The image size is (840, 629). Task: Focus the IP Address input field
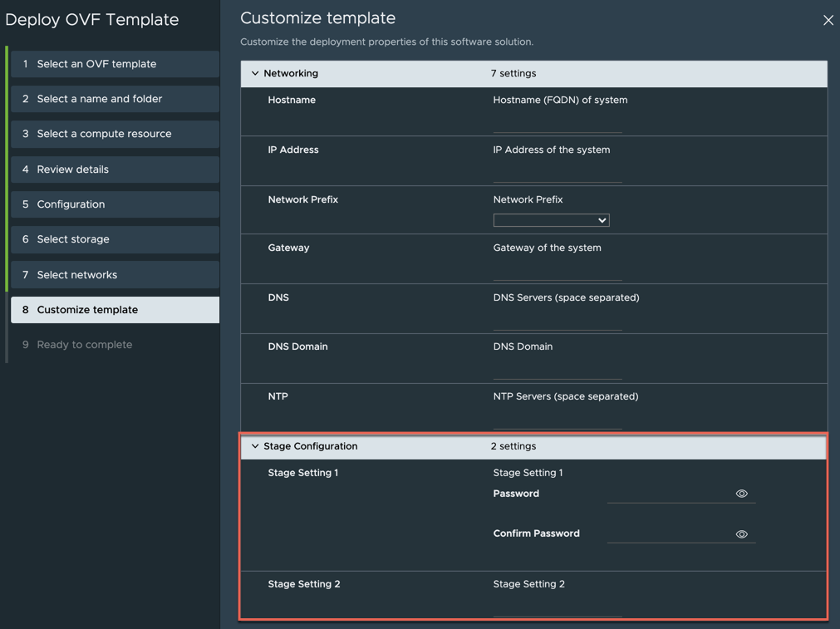pyautogui.click(x=557, y=173)
